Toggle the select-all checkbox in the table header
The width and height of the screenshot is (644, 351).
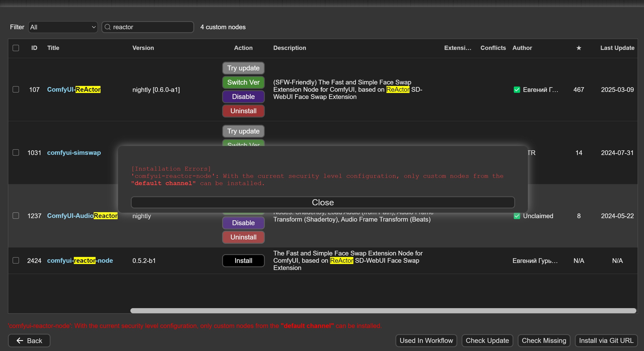(16, 48)
